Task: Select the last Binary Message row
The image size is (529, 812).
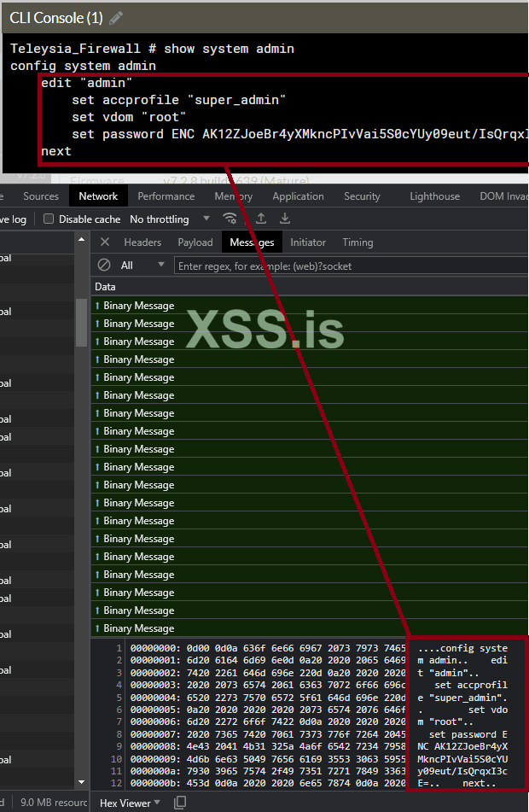Action: point(310,628)
